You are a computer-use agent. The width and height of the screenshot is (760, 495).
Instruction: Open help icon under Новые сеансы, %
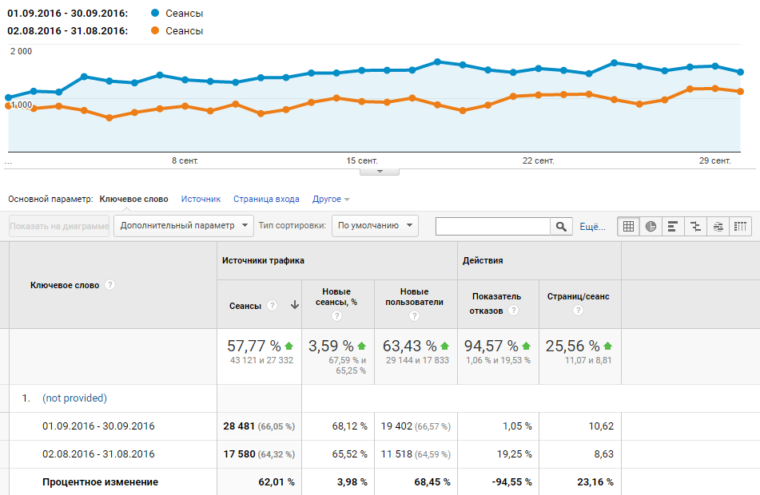point(337,316)
